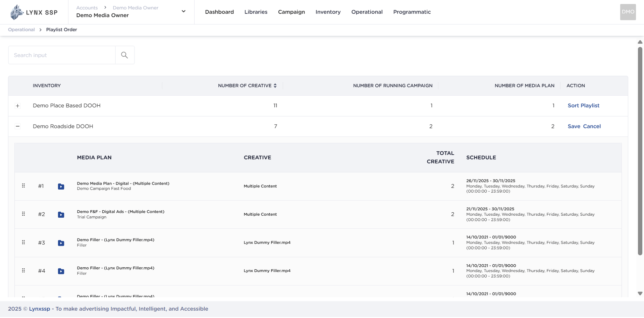Click the 26/11/2025 - 30/11/2025 schedule
The image size is (644, 318).
491,181
